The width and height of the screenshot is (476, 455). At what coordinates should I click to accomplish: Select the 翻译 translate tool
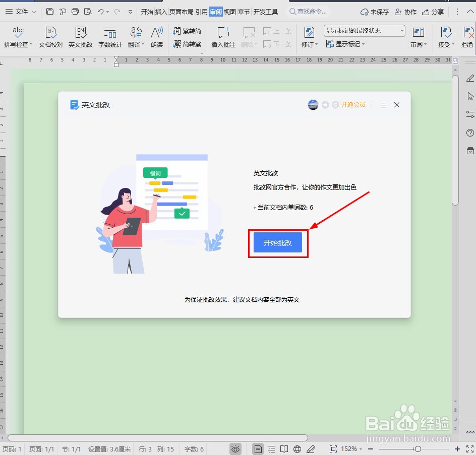tap(135, 35)
